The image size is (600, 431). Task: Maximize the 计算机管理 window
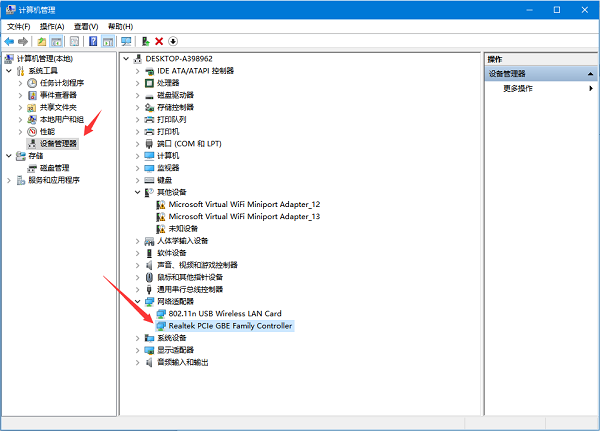(557, 10)
